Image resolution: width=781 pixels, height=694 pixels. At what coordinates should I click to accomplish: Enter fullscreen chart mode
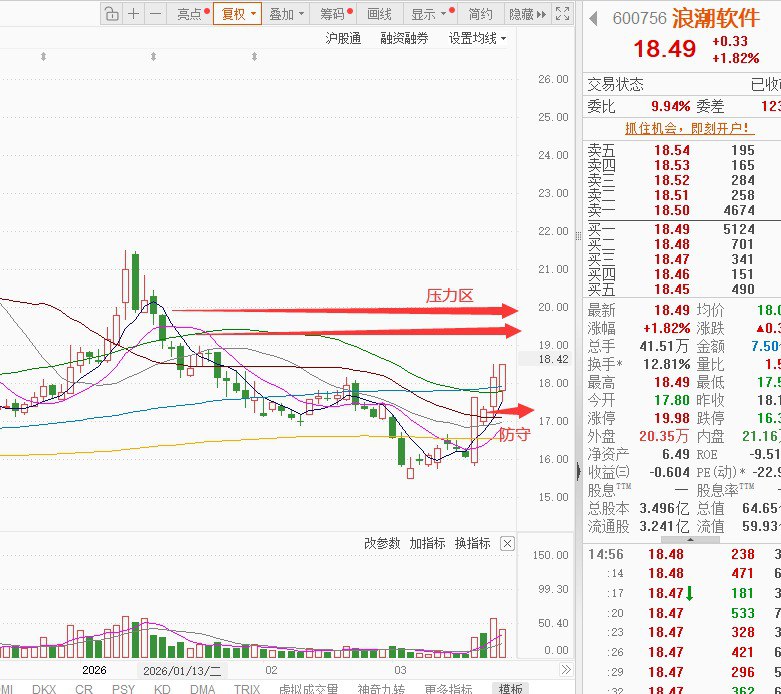562,14
